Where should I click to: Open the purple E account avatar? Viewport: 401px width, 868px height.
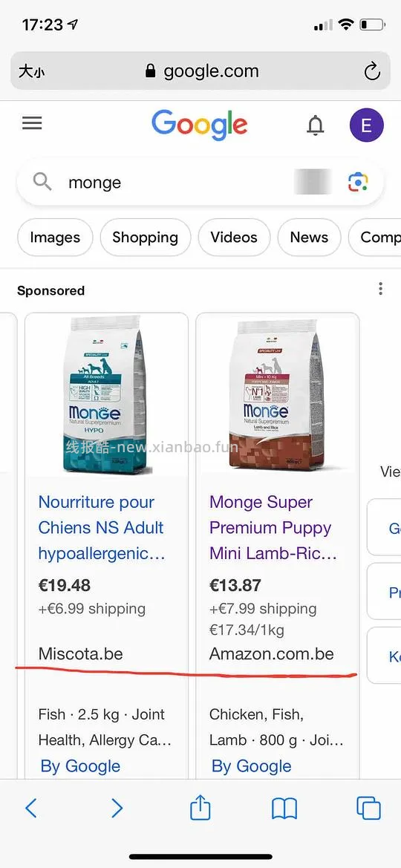pyautogui.click(x=366, y=125)
